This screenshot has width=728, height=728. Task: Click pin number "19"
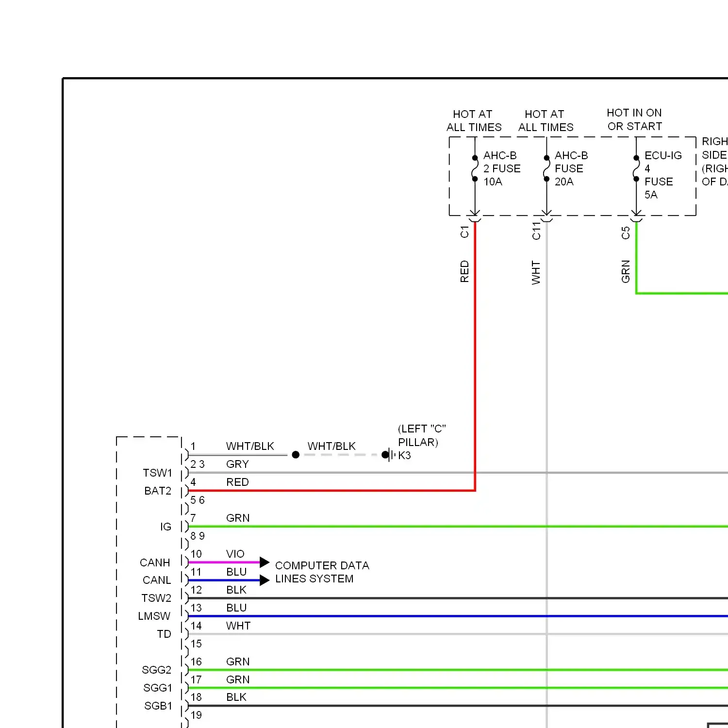coord(196,715)
